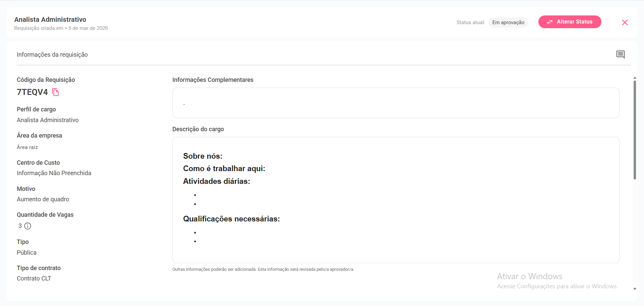This screenshot has width=644, height=306.
Task: Click the Analista Administrativo page title
Action: click(50, 19)
